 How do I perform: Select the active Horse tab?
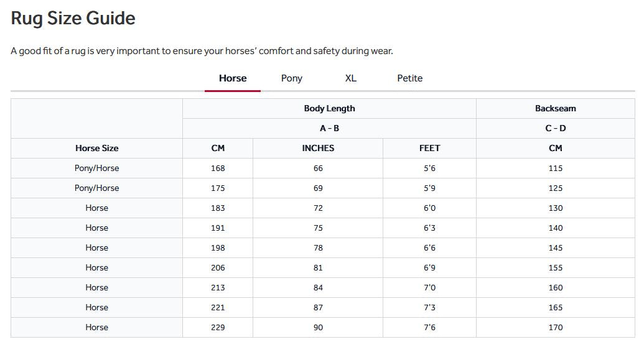[233, 78]
